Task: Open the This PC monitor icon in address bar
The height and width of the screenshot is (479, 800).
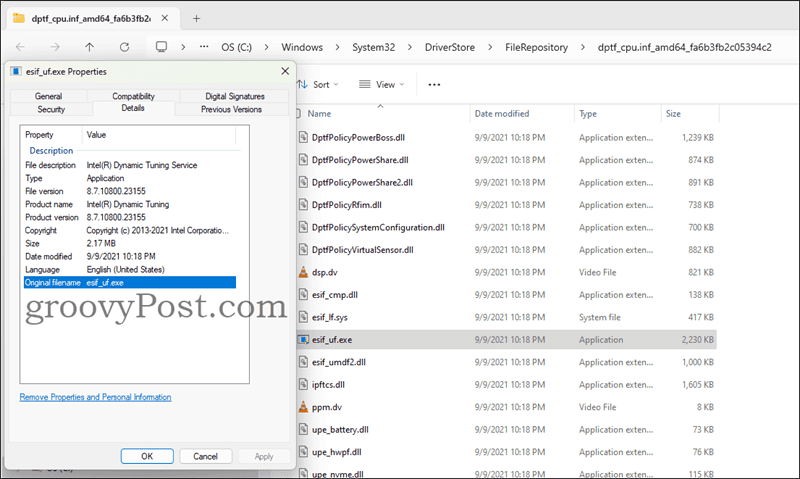Action: coord(161,47)
